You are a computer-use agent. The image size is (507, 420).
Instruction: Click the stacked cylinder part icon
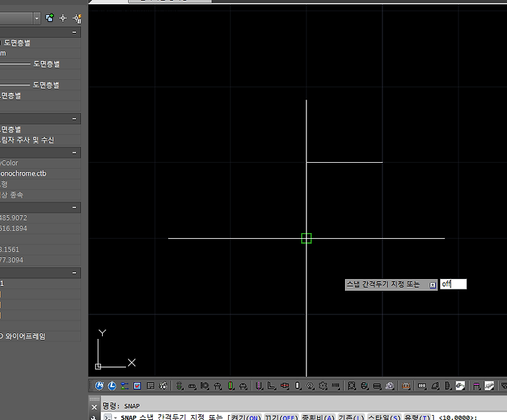click(x=448, y=385)
